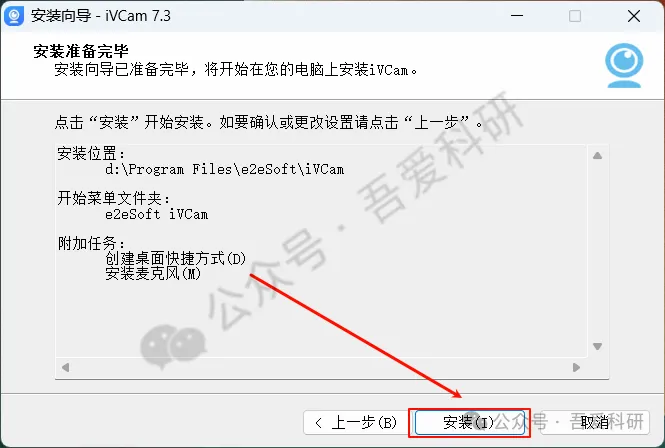The image size is (665, 448).
Task: Close the iVCam installer window
Action: [x=634, y=16]
